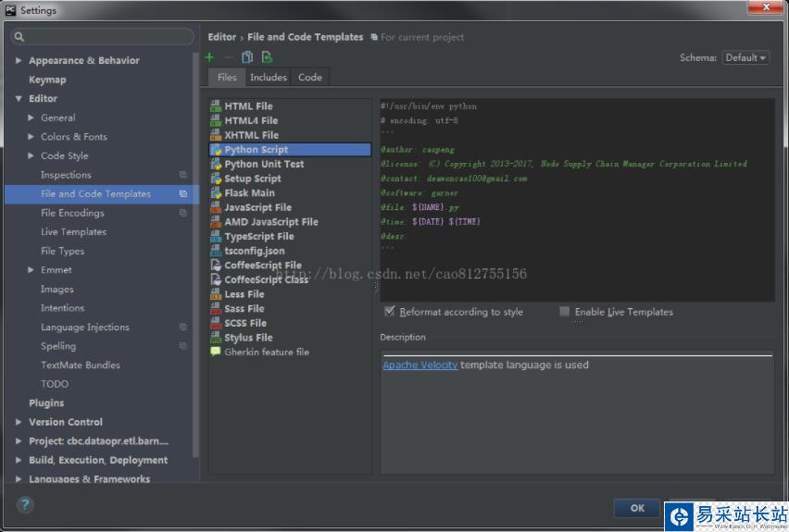Click the project-level icon beside File Encodings
The height and width of the screenshot is (532, 789).
pyautogui.click(x=183, y=213)
